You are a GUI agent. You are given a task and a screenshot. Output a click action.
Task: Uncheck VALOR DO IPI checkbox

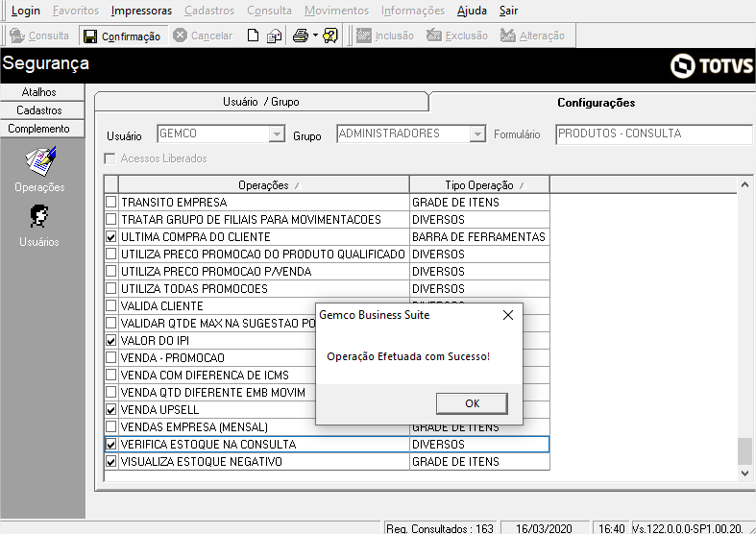coord(110,340)
